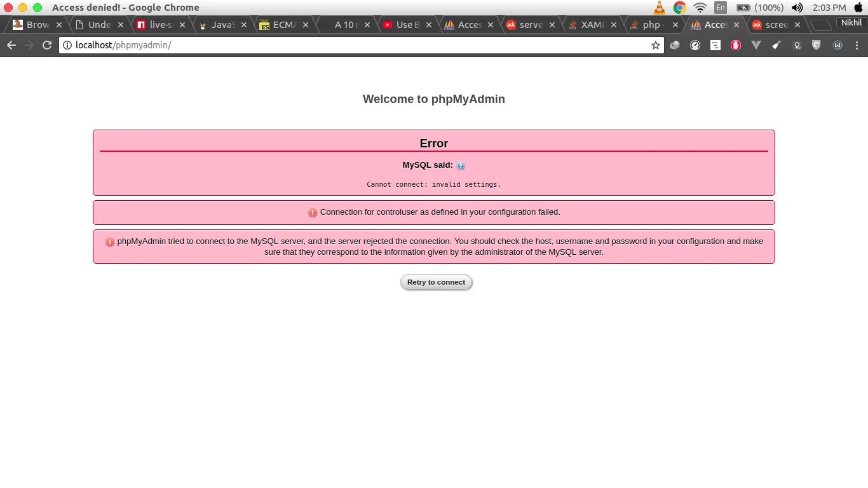The image size is (868, 488).
Task: Click the lightbulb extension icon
Action: tap(797, 45)
